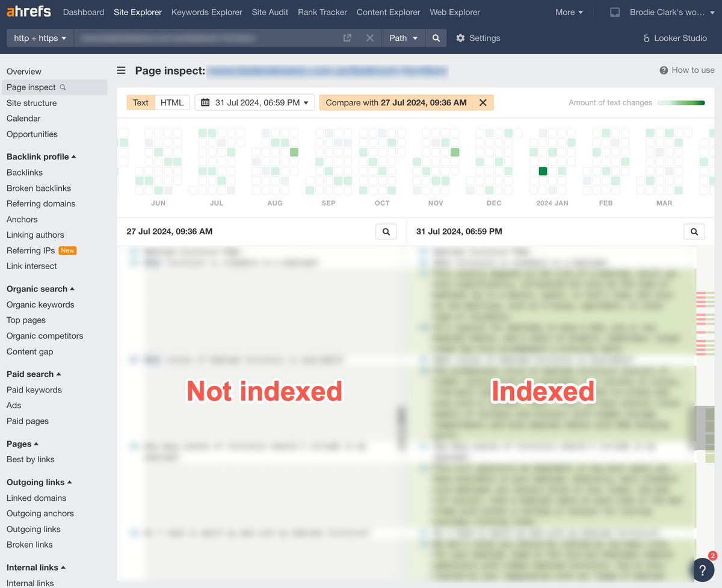722x588 pixels.
Task: Open Outgoing anchors report
Action: point(40,514)
